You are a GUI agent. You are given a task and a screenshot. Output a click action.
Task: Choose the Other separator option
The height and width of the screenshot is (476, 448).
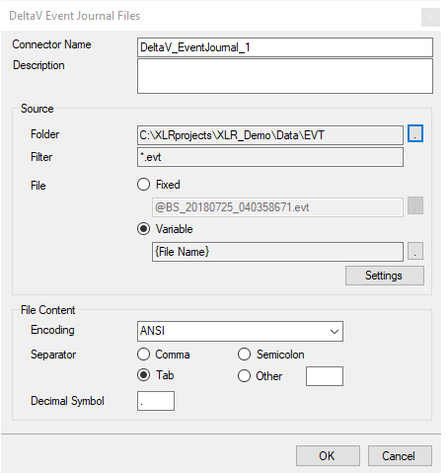point(260,375)
